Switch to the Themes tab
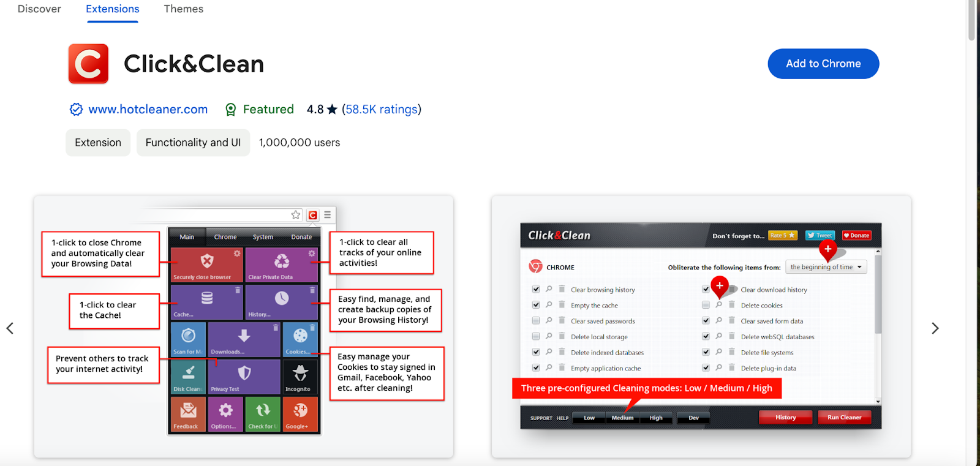Viewport: 980px width, 466px height. (184, 9)
